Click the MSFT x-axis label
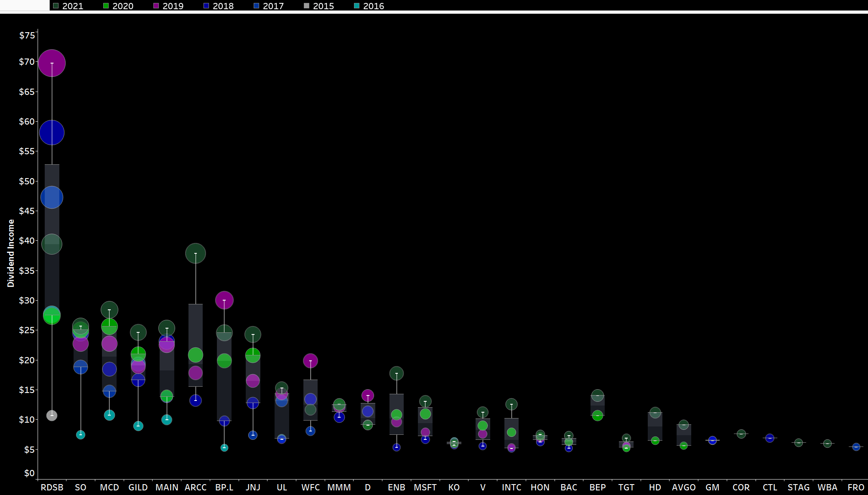The width and height of the screenshot is (868, 495). [x=425, y=487]
